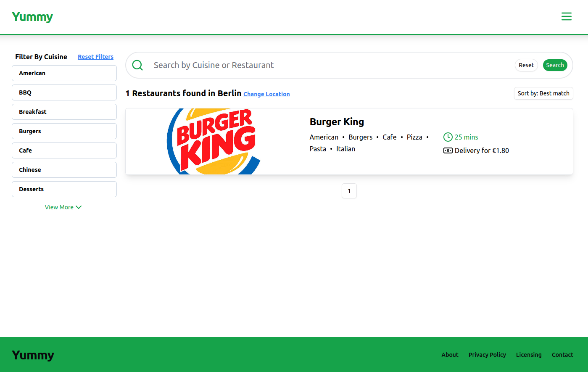Toggle the Burgers cuisine filter
588x372 pixels.
pyautogui.click(x=64, y=131)
